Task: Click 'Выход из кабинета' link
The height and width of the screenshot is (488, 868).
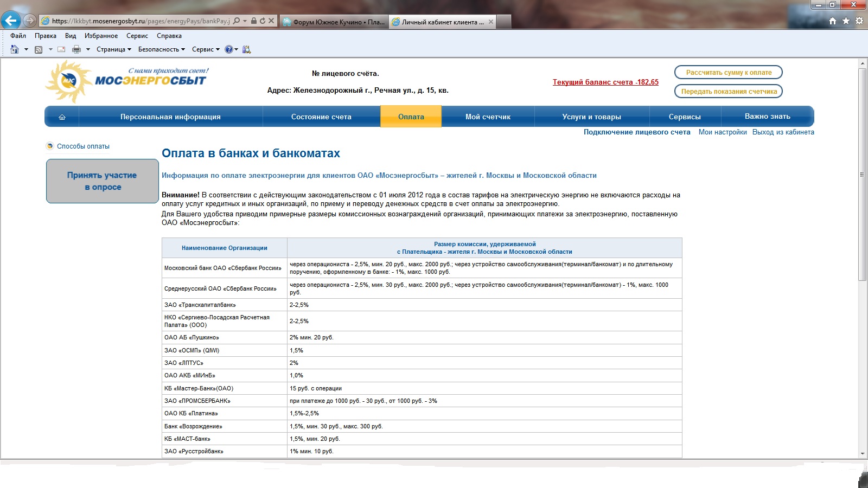Action: [x=783, y=132]
